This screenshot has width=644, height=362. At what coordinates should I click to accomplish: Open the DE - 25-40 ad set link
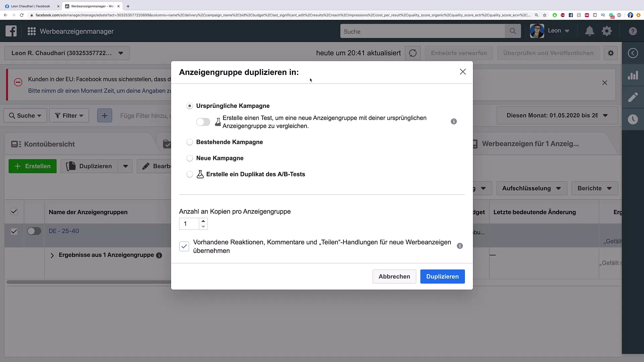[x=64, y=231]
